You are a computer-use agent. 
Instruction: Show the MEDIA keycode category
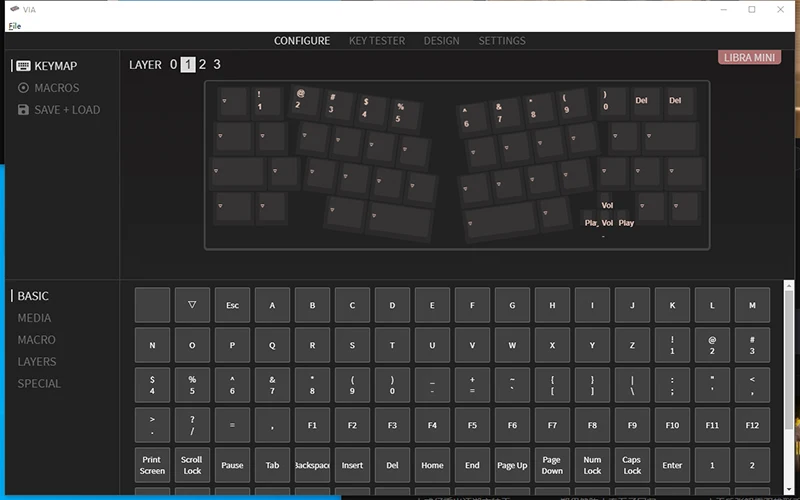point(34,318)
